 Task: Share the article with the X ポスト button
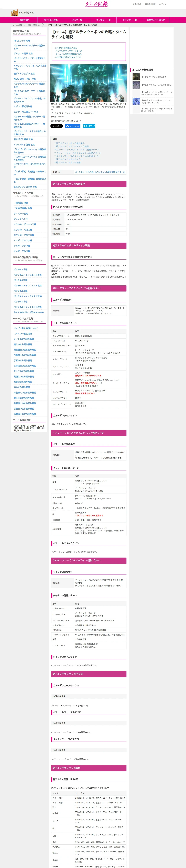[x=57, y=126]
